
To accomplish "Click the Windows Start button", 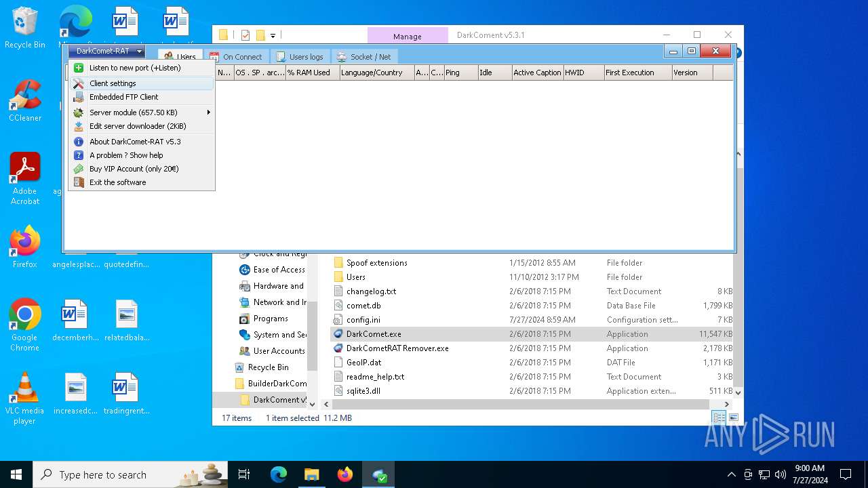I will pyautogui.click(x=16, y=474).
